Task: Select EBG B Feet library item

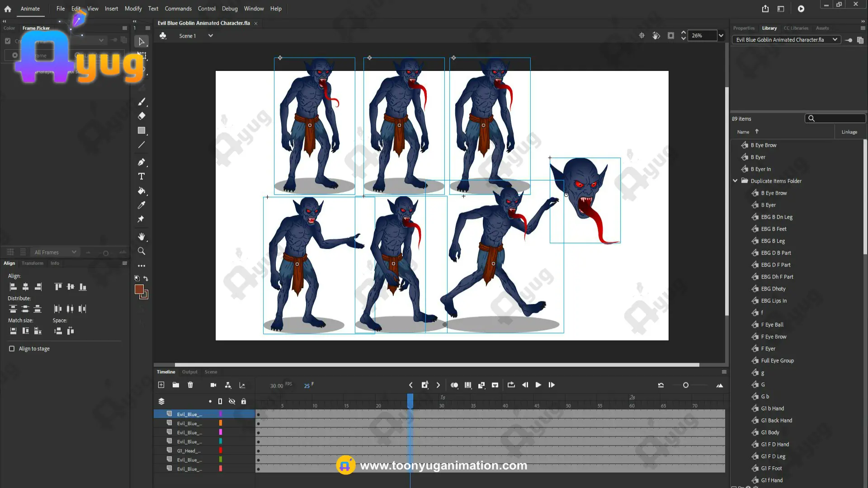Action: coord(774,229)
